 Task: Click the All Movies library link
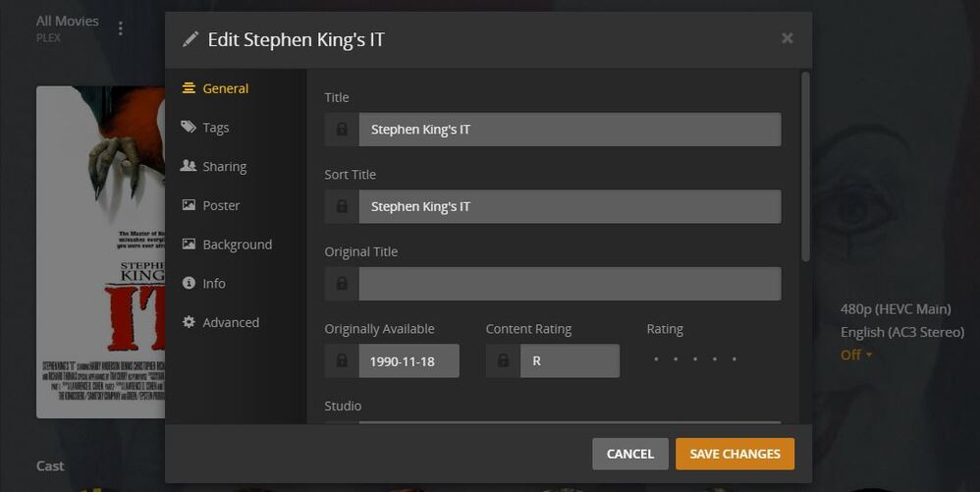pos(68,21)
